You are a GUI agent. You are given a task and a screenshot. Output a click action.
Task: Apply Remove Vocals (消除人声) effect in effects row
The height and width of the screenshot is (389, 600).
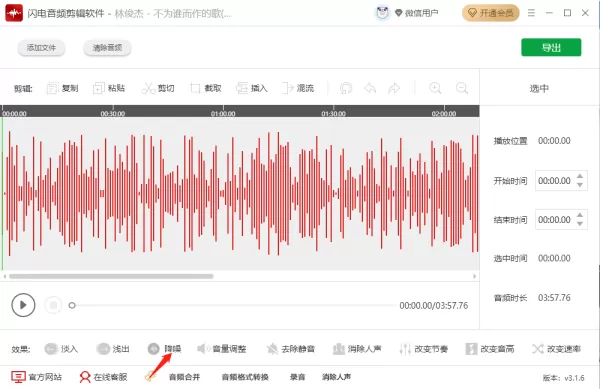[357, 349]
